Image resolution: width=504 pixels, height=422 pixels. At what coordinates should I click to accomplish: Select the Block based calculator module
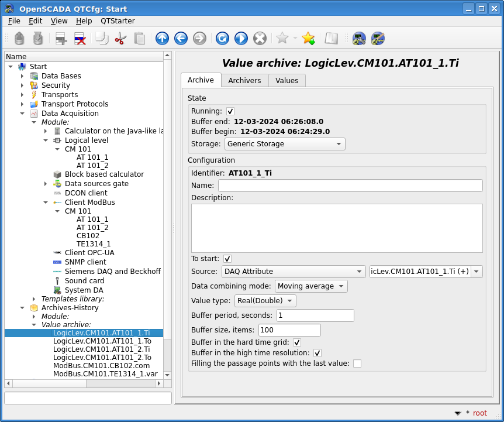tap(104, 174)
